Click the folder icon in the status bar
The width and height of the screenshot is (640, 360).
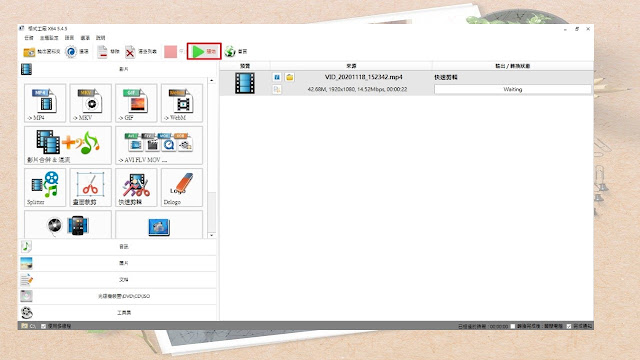(24, 326)
